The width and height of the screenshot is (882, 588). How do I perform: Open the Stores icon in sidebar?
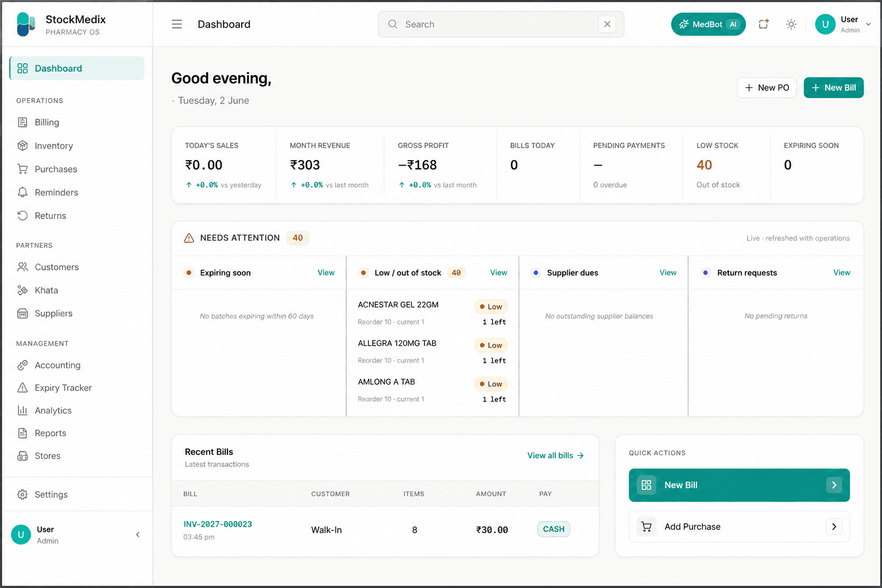tap(22, 456)
